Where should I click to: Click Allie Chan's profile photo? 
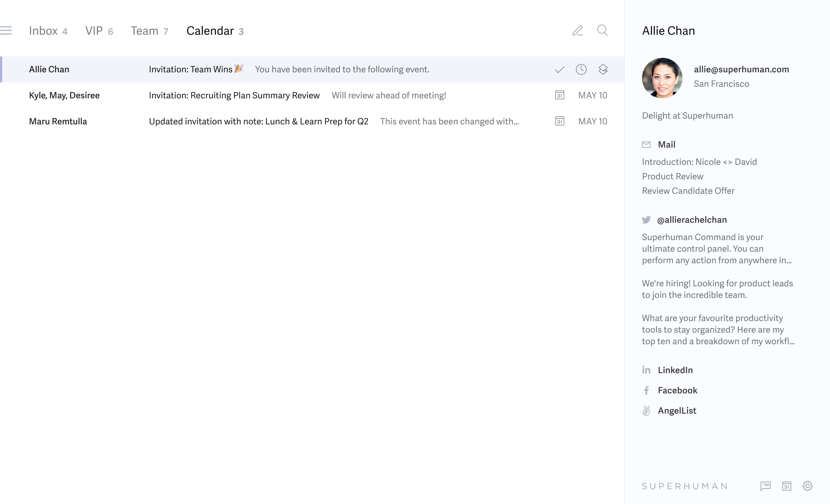pyautogui.click(x=662, y=78)
